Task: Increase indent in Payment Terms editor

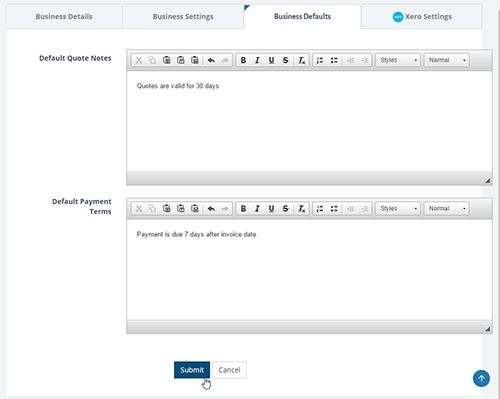Action: tap(364, 209)
